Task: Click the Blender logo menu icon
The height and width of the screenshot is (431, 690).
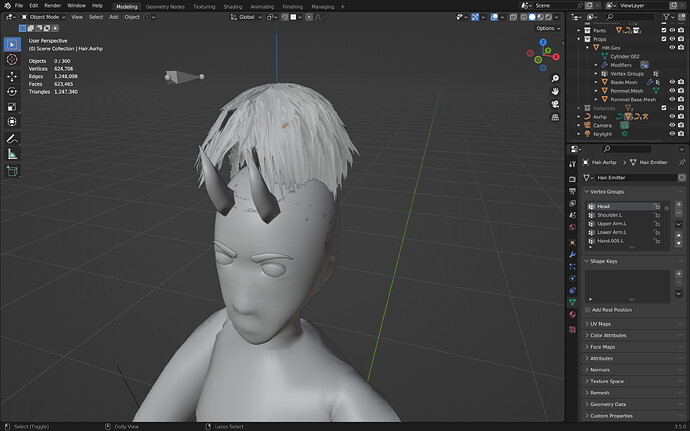Action: (x=7, y=6)
